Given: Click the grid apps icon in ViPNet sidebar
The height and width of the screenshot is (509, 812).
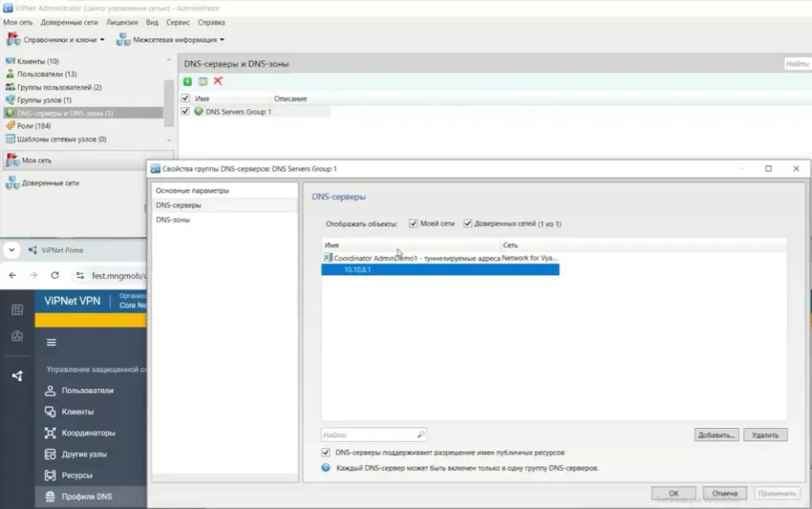Looking at the screenshot, I should 17,310.
